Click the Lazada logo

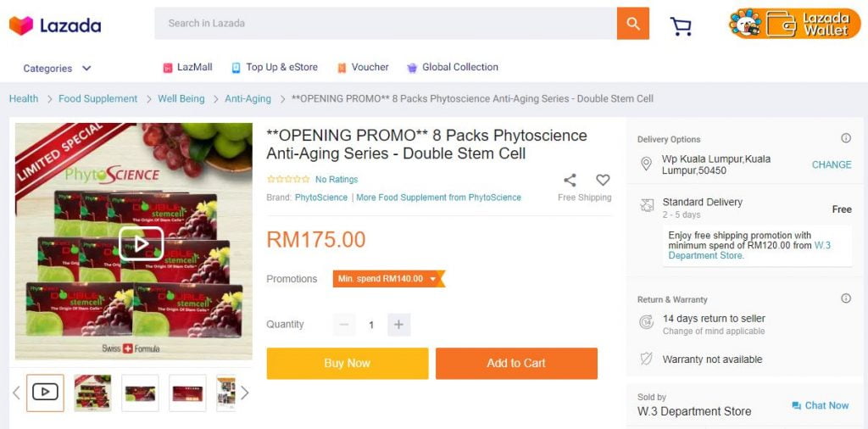coord(55,25)
